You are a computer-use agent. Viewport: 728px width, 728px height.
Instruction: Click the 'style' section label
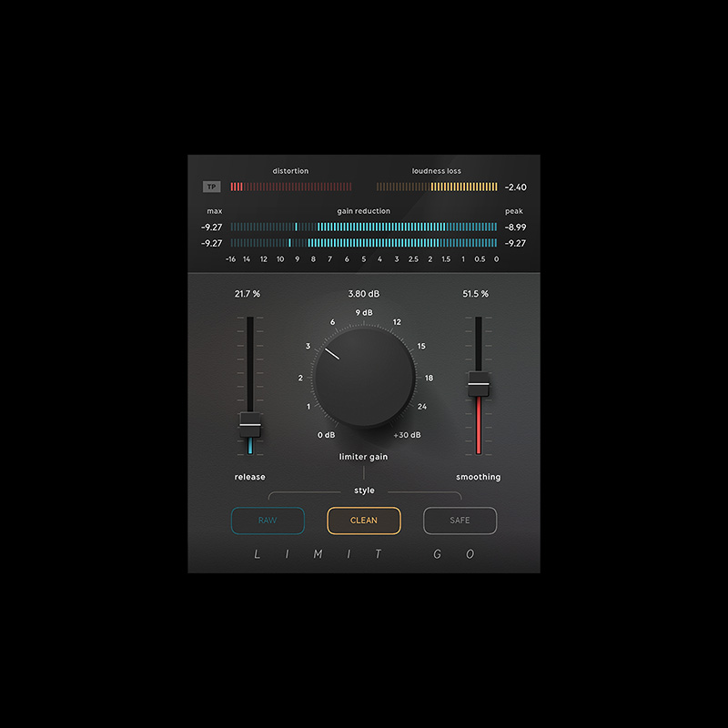pyautogui.click(x=365, y=490)
